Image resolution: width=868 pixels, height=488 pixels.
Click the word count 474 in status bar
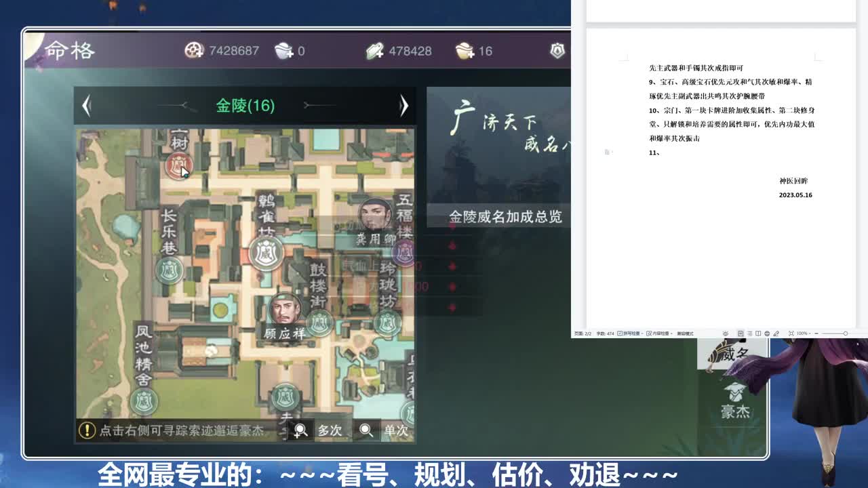coord(606,333)
